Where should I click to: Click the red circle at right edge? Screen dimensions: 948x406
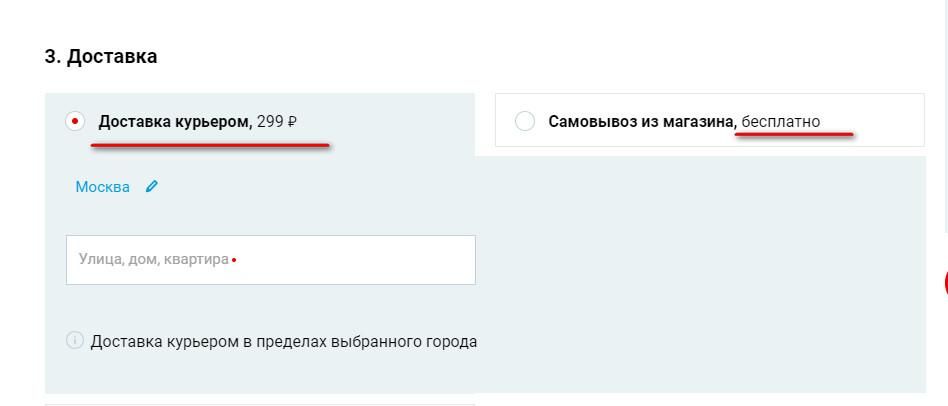(x=945, y=282)
